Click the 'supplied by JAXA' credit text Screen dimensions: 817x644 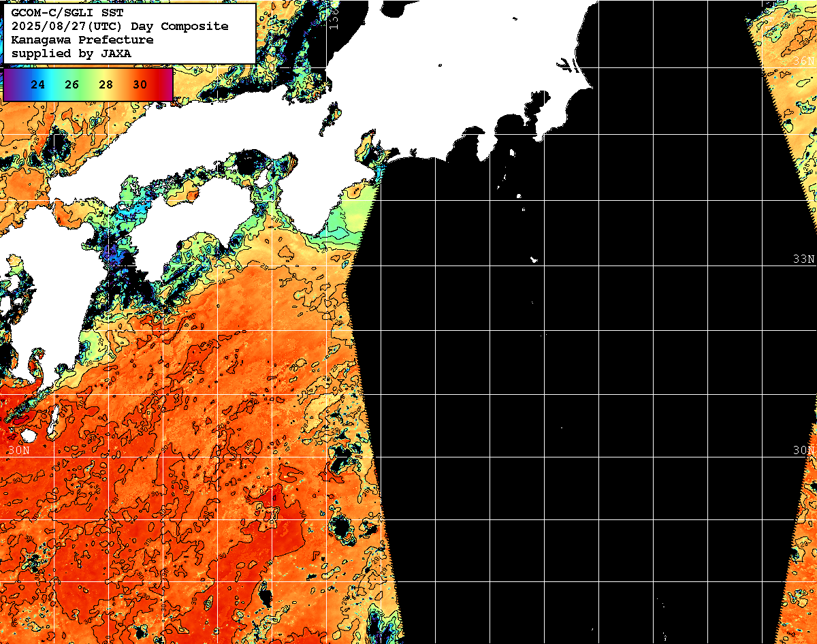tap(71, 54)
